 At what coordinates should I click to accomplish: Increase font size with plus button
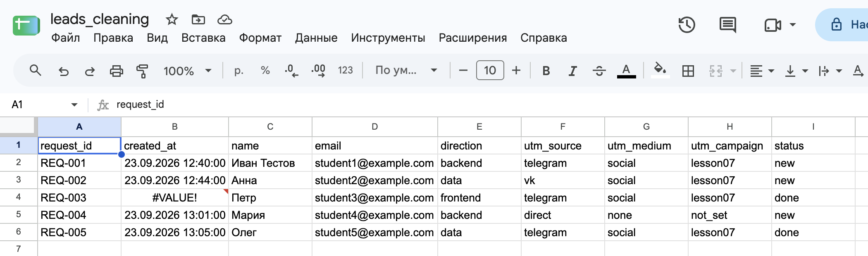click(516, 71)
